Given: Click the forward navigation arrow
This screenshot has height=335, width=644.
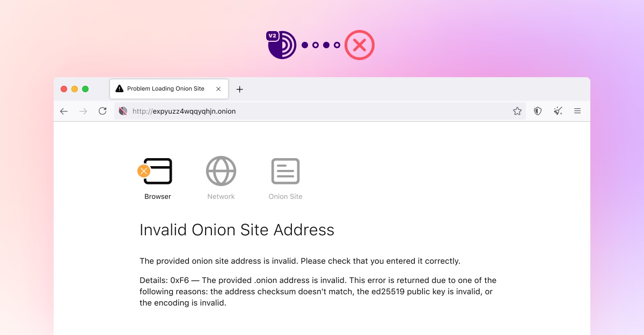Looking at the screenshot, I should 83,111.
